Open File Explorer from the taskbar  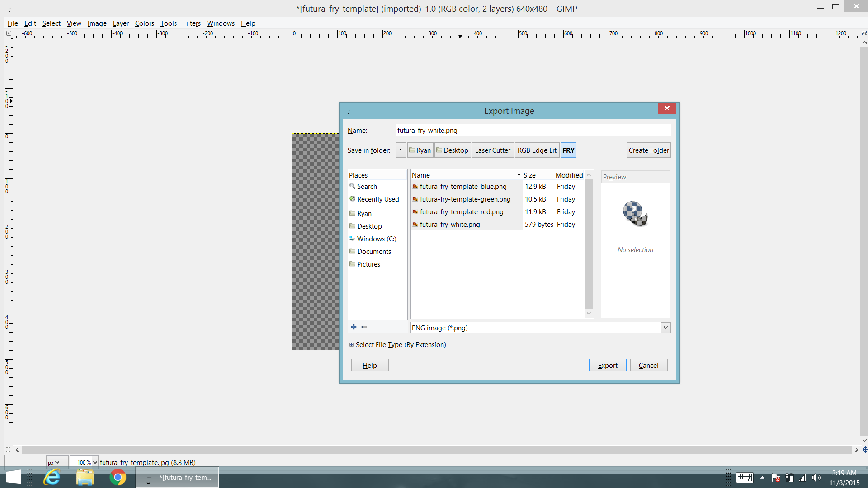tap(85, 477)
